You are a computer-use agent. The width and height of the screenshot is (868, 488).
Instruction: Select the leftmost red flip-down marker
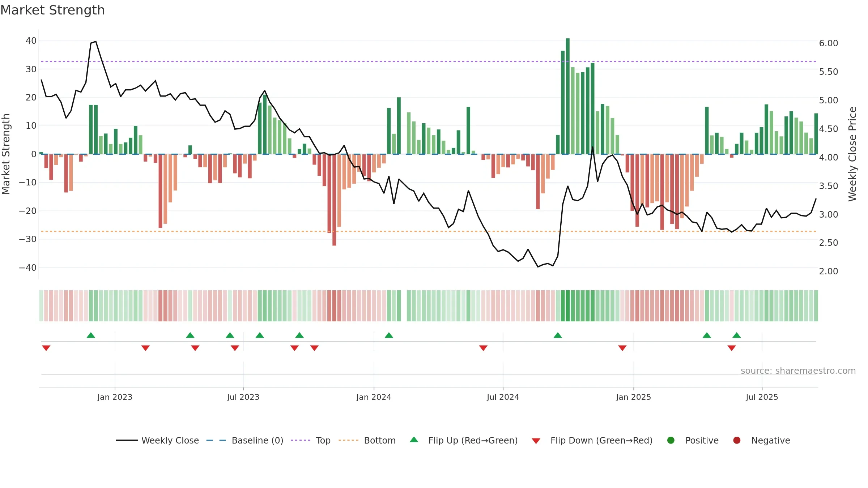coord(46,348)
